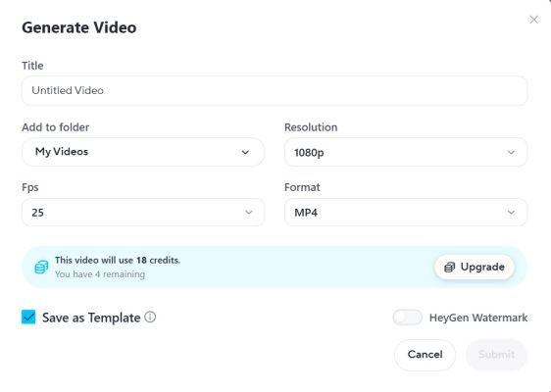Click the chevron arrow in Fps field
551x392 pixels.
click(x=249, y=212)
